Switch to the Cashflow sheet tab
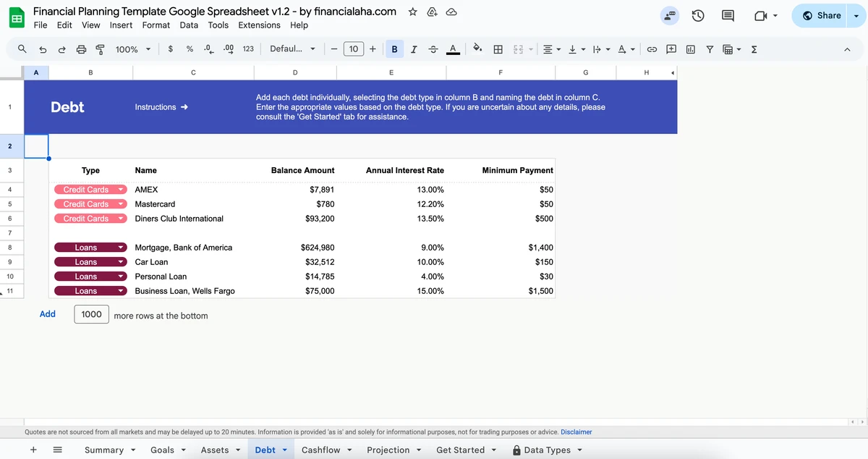The image size is (868, 459). (x=321, y=450)
